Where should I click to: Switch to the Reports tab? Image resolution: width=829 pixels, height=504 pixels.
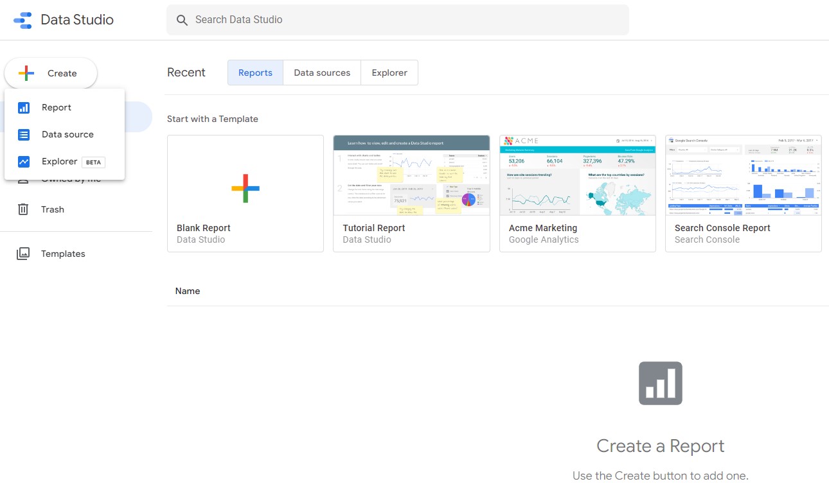tap(255, 73)
